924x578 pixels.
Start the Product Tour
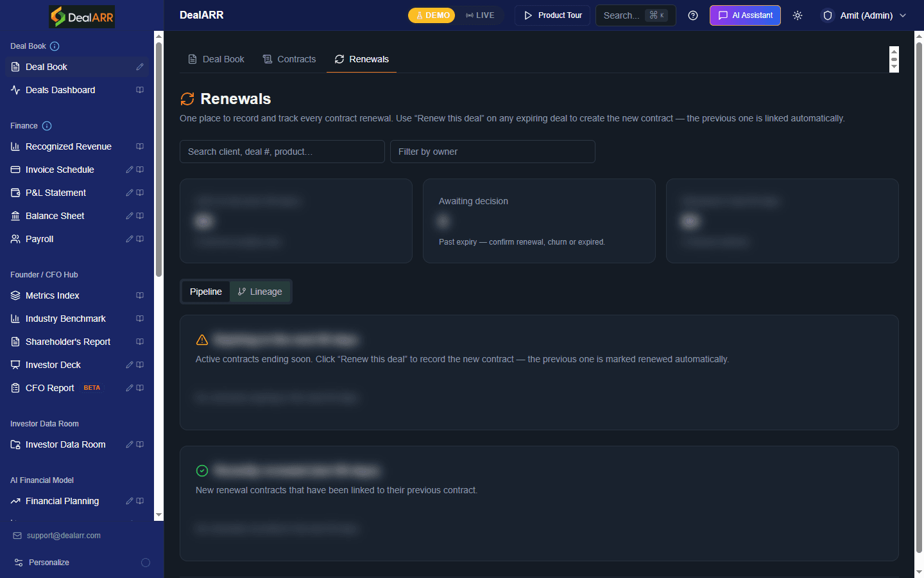click(552, 15)
